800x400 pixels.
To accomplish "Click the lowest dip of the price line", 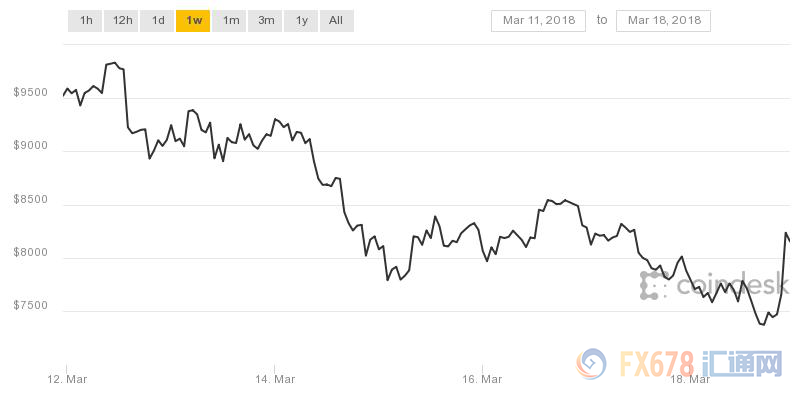I will [x=763, y=324].
